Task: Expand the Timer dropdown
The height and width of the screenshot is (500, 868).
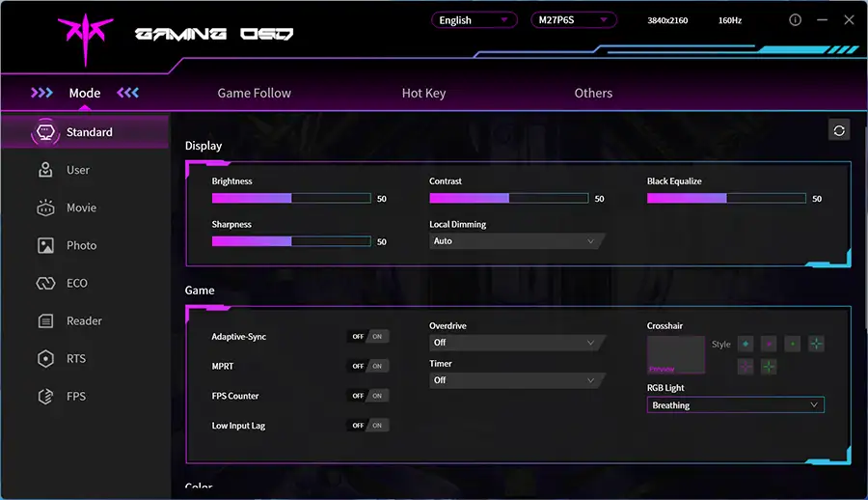Action: [517, 380]
